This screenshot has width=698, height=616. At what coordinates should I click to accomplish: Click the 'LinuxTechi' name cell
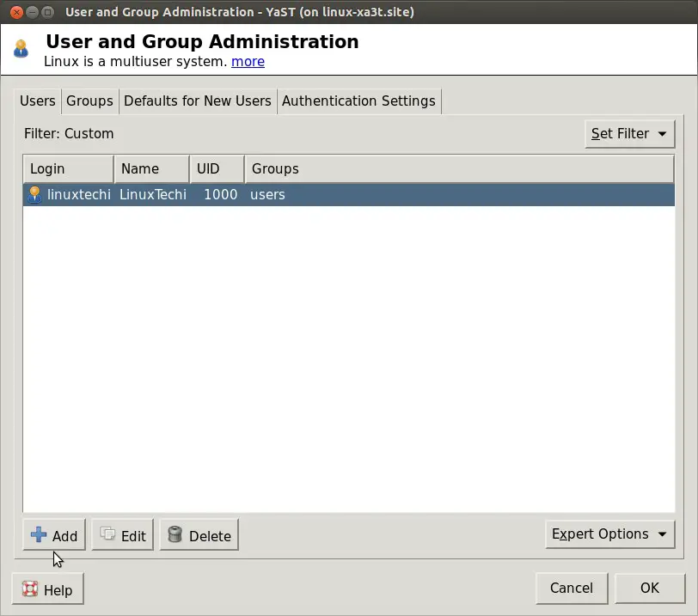coord(153,195)
